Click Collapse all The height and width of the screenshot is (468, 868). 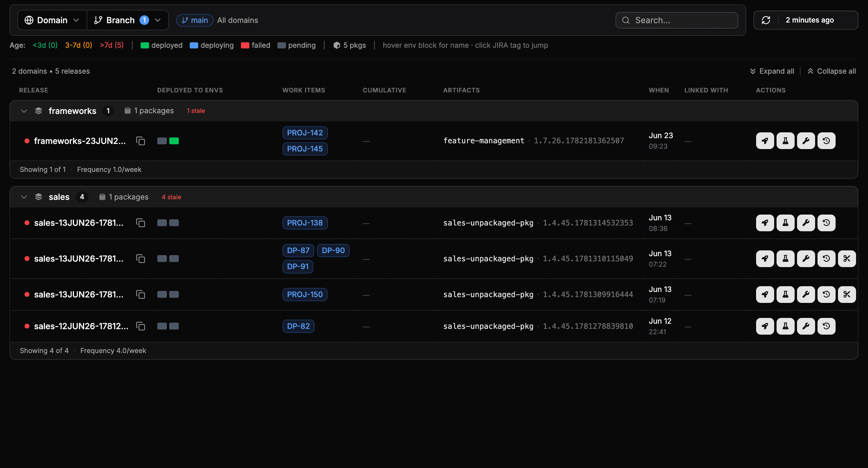831,71
